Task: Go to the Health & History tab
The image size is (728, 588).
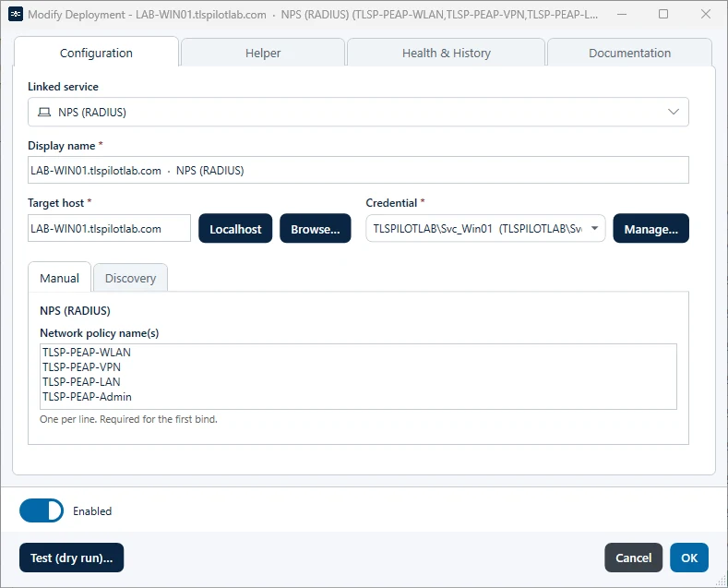Action: 447,53
